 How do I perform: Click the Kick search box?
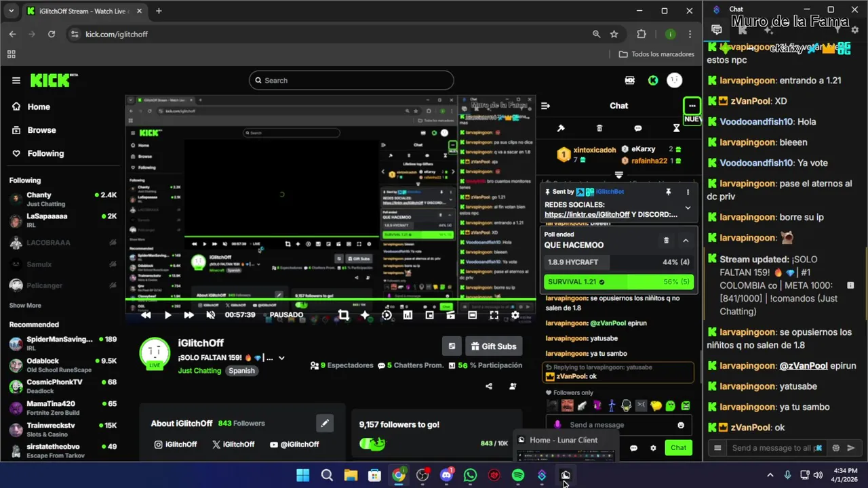click(351, 81)
